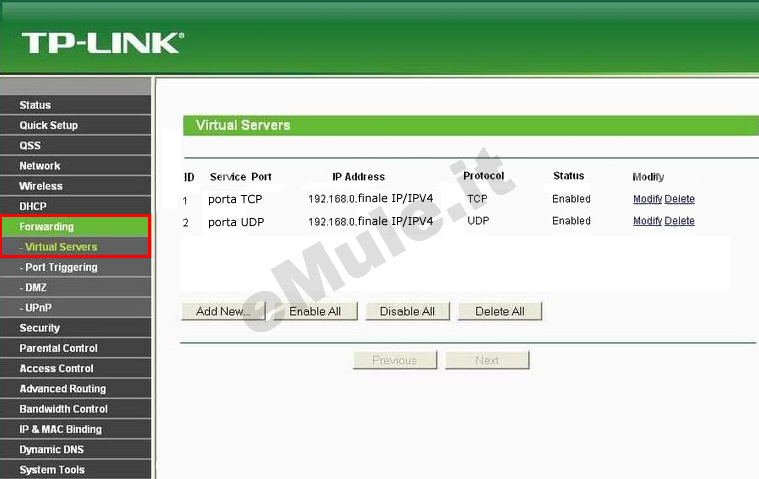Open the Network menu
Screen dimensions: 759x479
pos(76,166)
